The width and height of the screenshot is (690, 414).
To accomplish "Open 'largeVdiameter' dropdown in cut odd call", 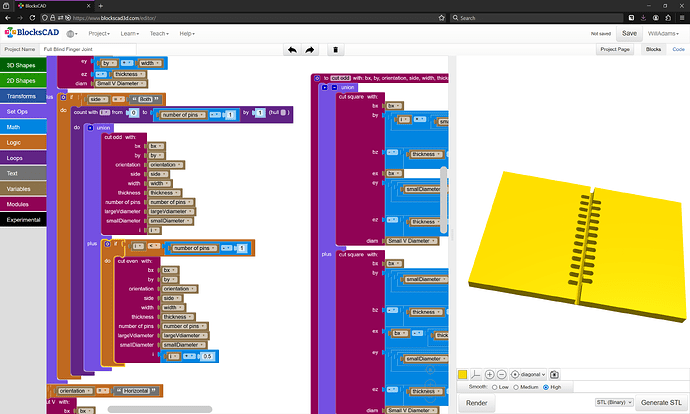I will pos(172,212).
